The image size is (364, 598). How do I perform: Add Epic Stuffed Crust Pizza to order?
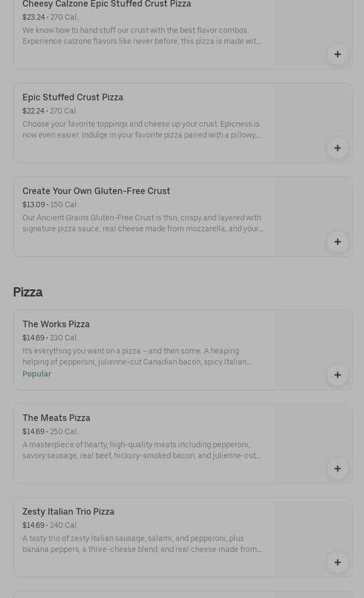pos(338,148)
